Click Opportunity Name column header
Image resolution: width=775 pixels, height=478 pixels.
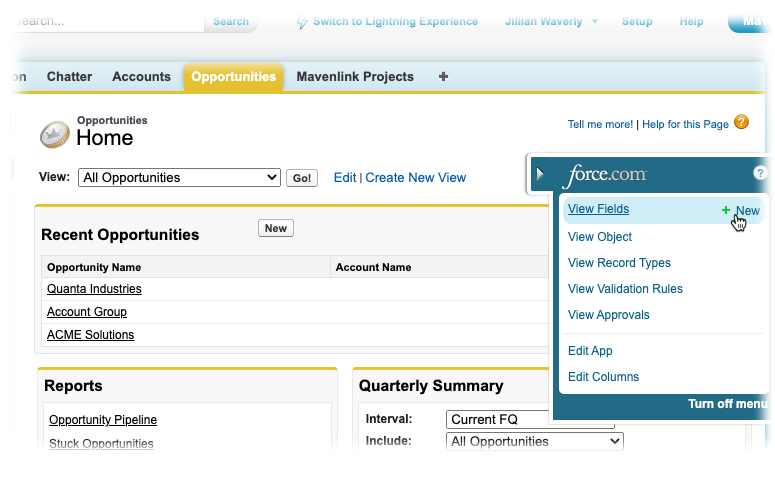pos(94,267)
